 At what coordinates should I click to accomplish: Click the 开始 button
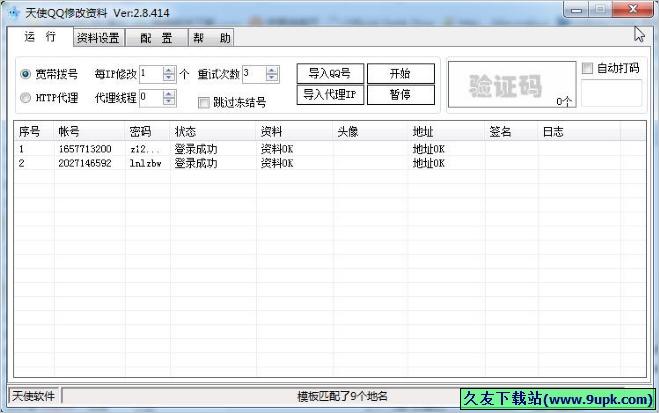coord(401,74)
